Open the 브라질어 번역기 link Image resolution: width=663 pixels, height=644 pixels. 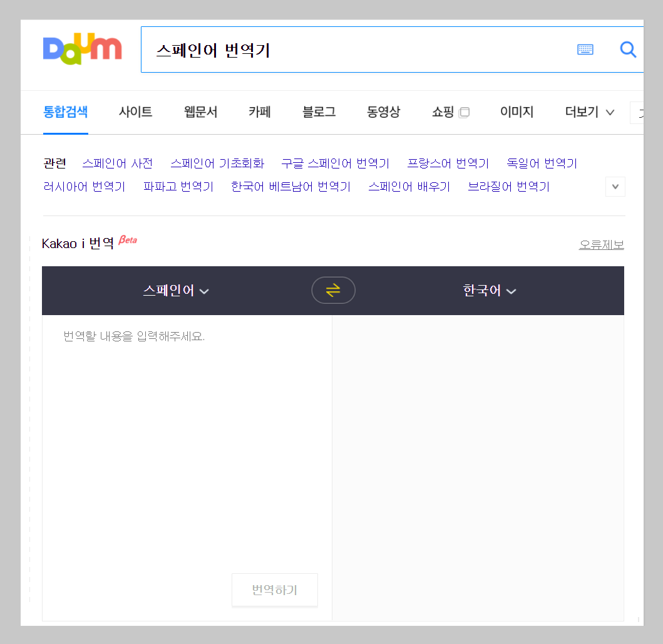(508, 187)
